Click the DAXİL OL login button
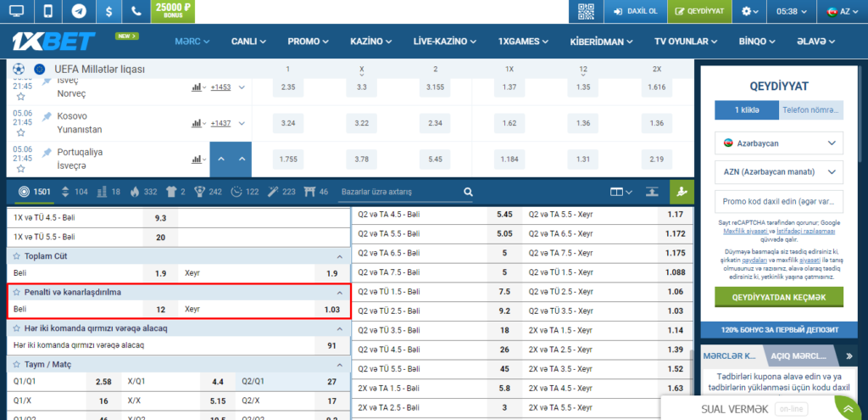Screen dimensions: 868x420 click(x=635, y=11)
